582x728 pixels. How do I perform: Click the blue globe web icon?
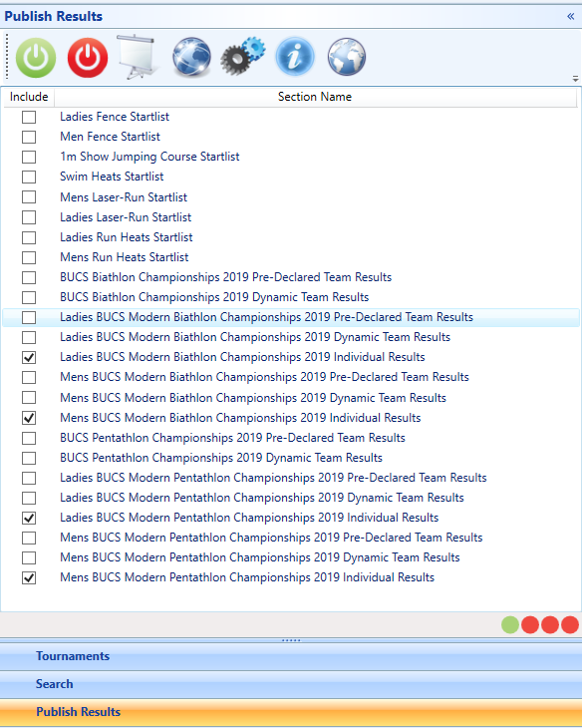click(191, 57)
